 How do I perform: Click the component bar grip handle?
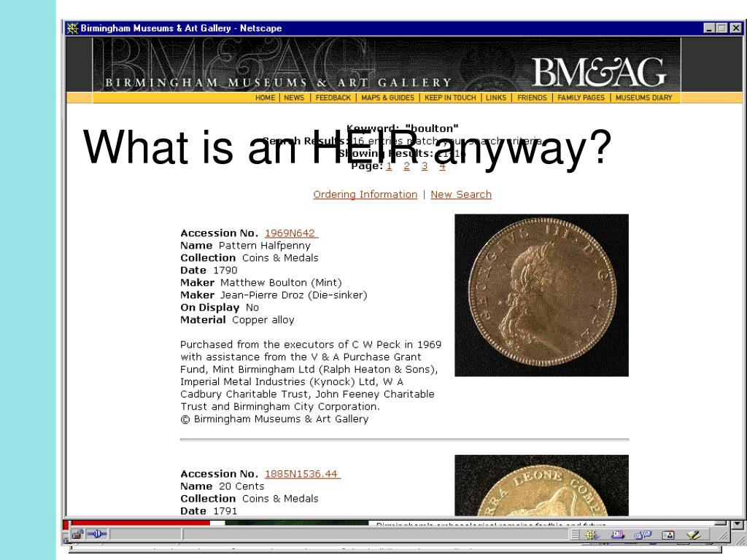pos(575,535)
